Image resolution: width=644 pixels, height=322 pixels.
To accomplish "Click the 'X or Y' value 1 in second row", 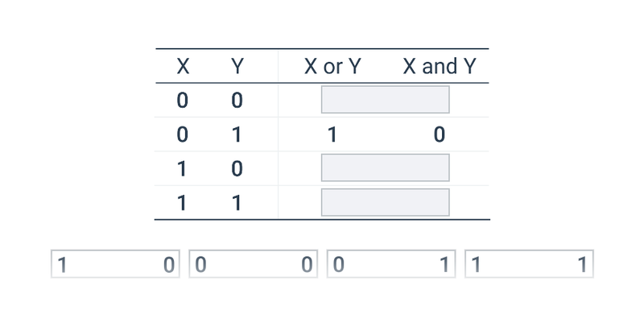I will [x=332, y=134].
